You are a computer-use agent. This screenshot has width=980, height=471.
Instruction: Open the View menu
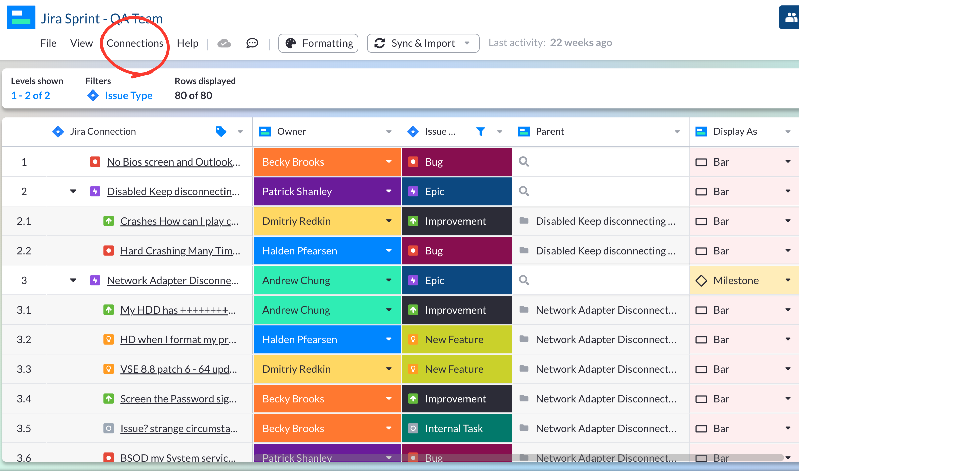[81, 43]
